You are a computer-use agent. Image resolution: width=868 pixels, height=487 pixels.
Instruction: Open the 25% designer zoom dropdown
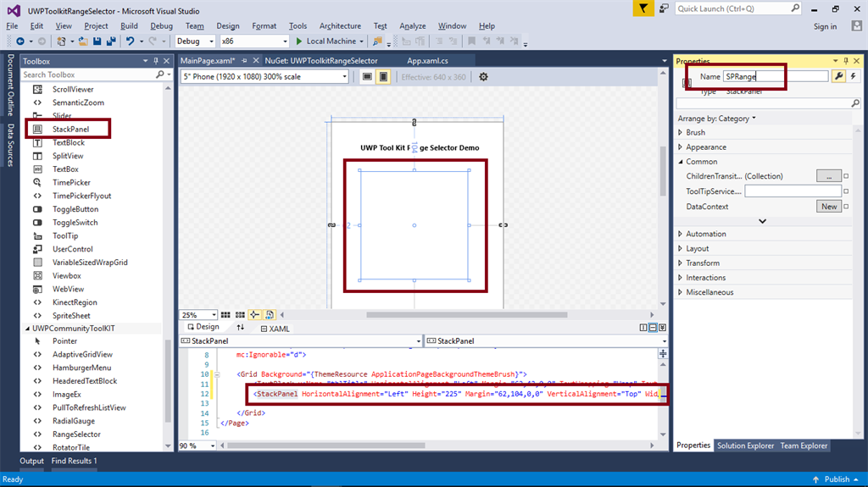pos(198,315)
